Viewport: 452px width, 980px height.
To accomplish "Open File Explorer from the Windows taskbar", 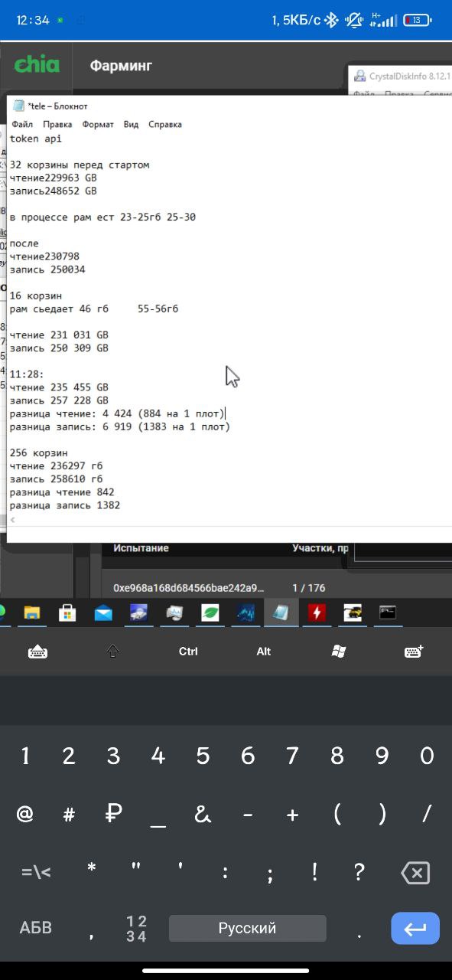I will (31, 612).
